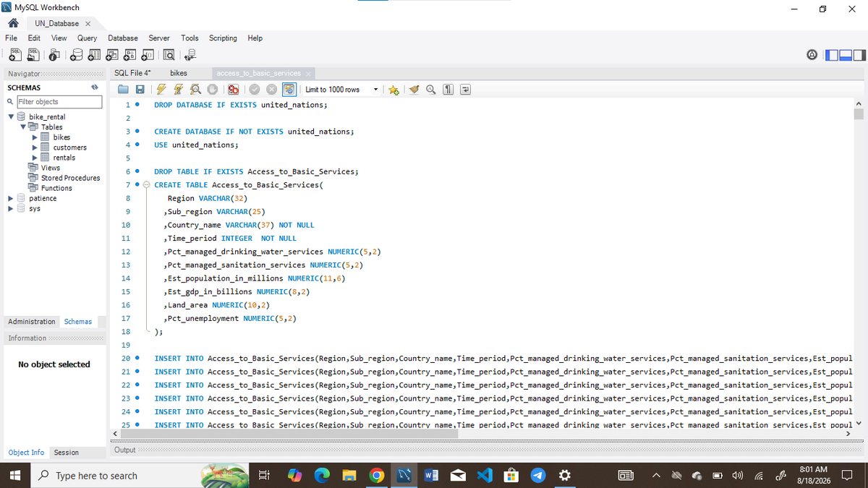868x488 pixels.
Task: Open the Database menu
Action: pyautogui.click(x=123, y=38)
